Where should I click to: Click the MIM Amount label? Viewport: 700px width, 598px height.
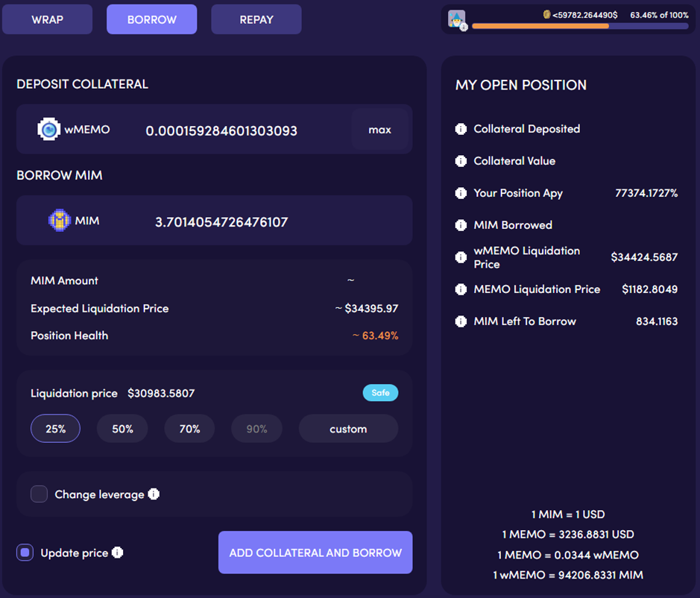(64, 280)
